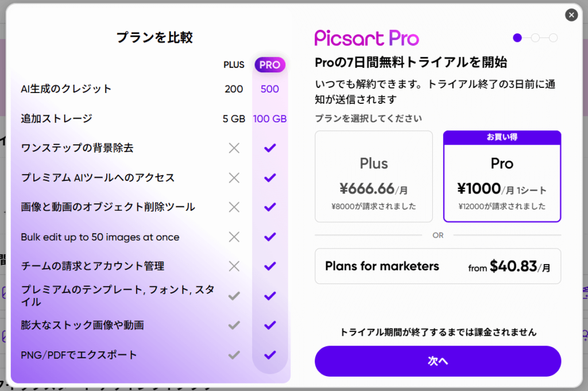Click the Pro 100 GB storage value

click(270, 119)
